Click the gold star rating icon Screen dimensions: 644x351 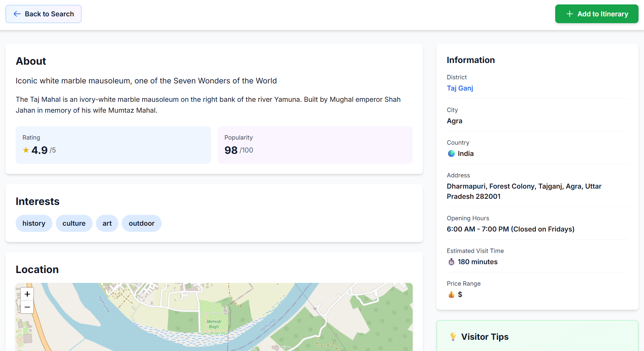click(x=26, y=150)
